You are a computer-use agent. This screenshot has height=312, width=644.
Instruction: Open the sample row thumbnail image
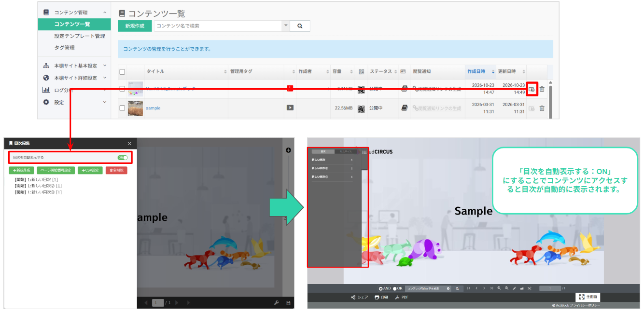pos(135,108)
